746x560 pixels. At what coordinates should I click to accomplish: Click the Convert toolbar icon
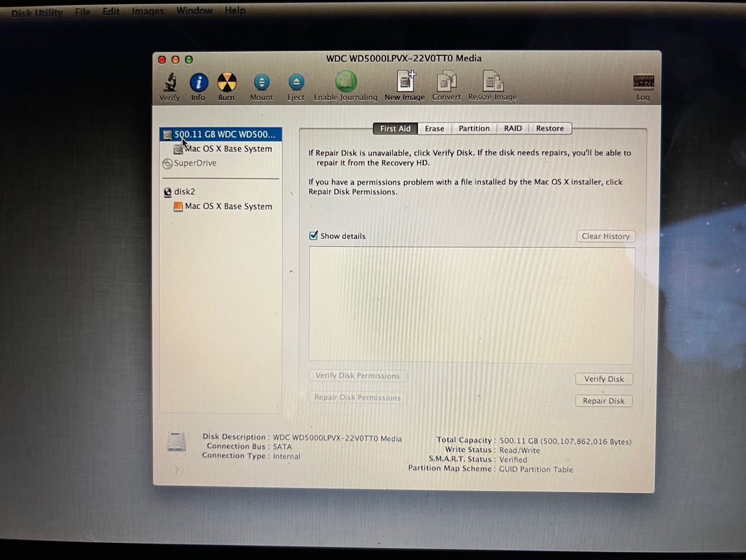pos(446,82)
